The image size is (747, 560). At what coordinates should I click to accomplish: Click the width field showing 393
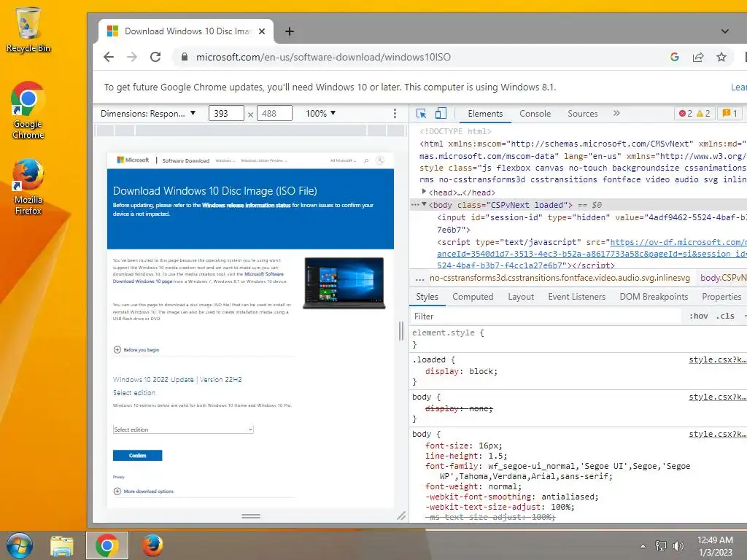click(226, 113)
